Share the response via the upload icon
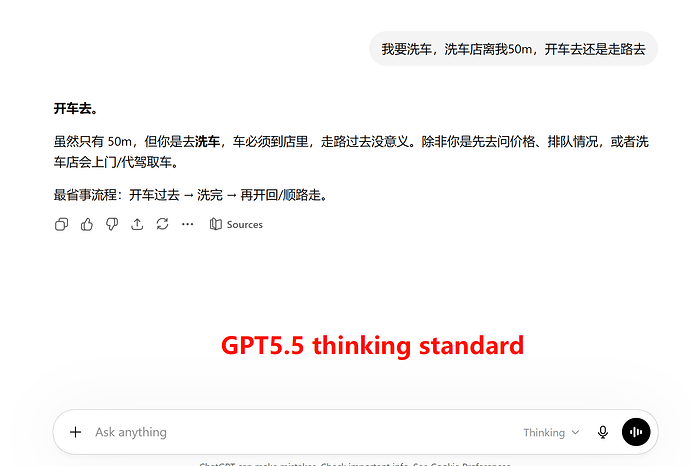 pyautogui.click(x=137, y=224)
